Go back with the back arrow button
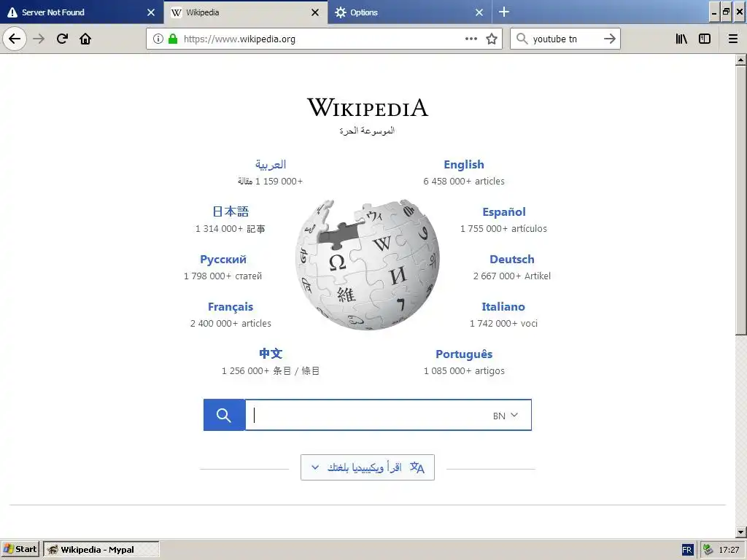Screen dimensions: 747x560 (15, 39)
